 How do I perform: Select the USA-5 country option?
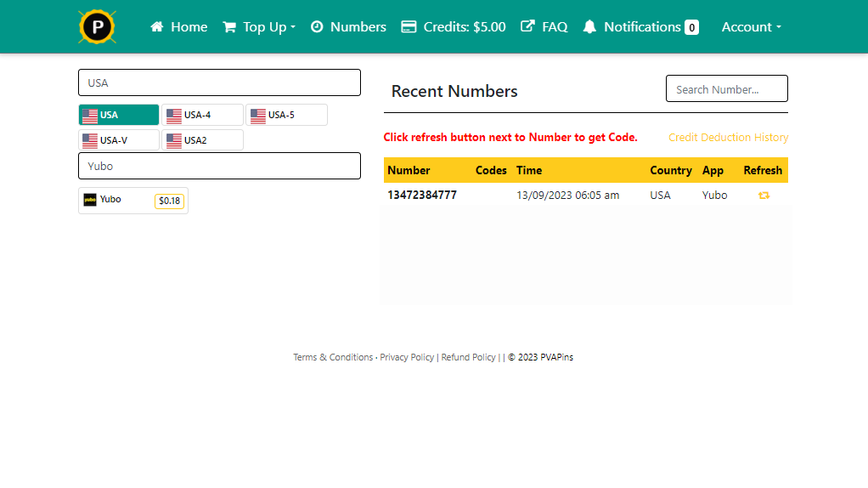pyautogui.click(x=286, y=115)
